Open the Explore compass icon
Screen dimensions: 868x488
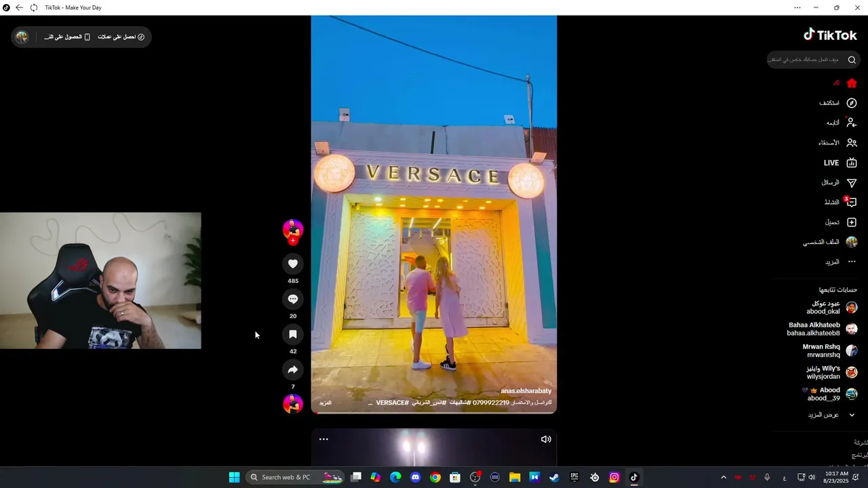(852, 103)
